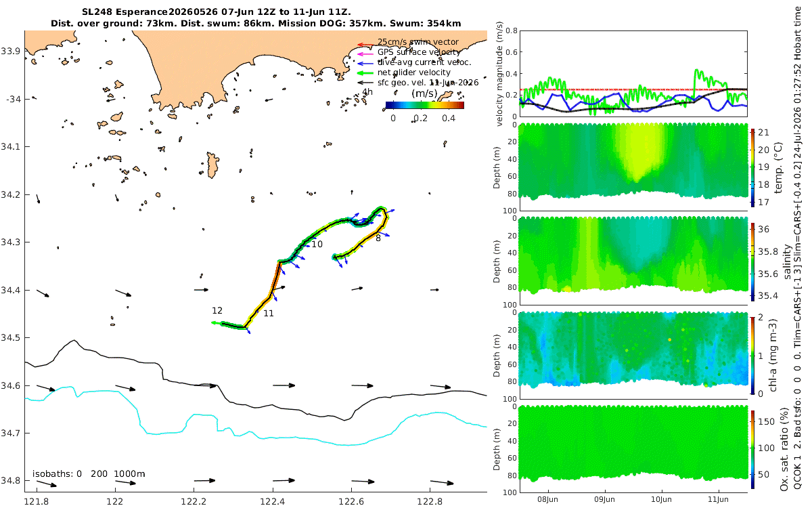Click the '(m/s)' colorbar unit label
The image size is (812, 508).
click(424, 93)
